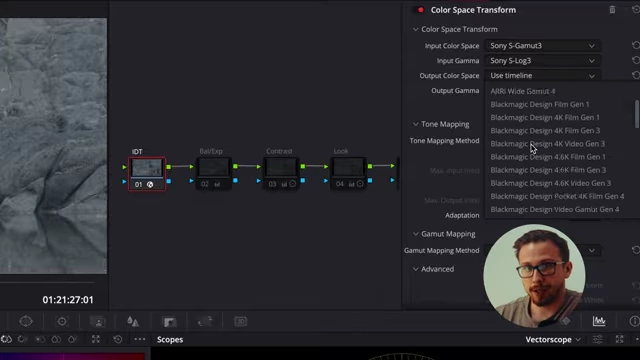Click the Scopes panel title
Screen dimensions: 640x360
click(170, 339)
